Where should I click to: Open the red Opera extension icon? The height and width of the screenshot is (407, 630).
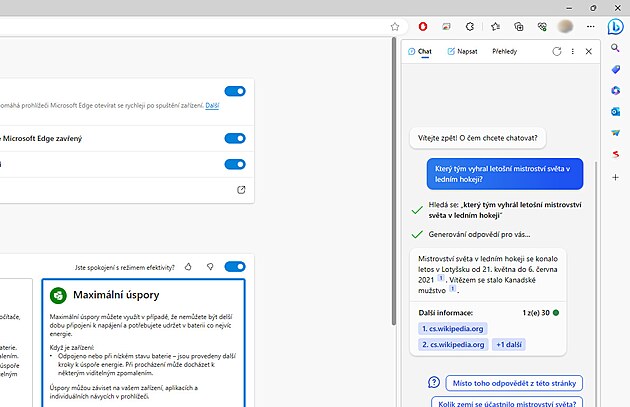pos(423,26)
